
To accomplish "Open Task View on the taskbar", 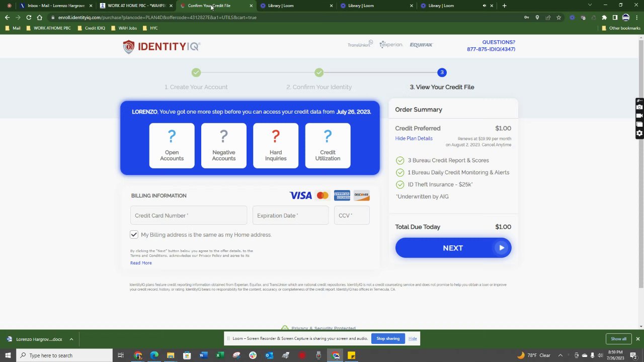I will pyautogui.click(x=121, y=355).
